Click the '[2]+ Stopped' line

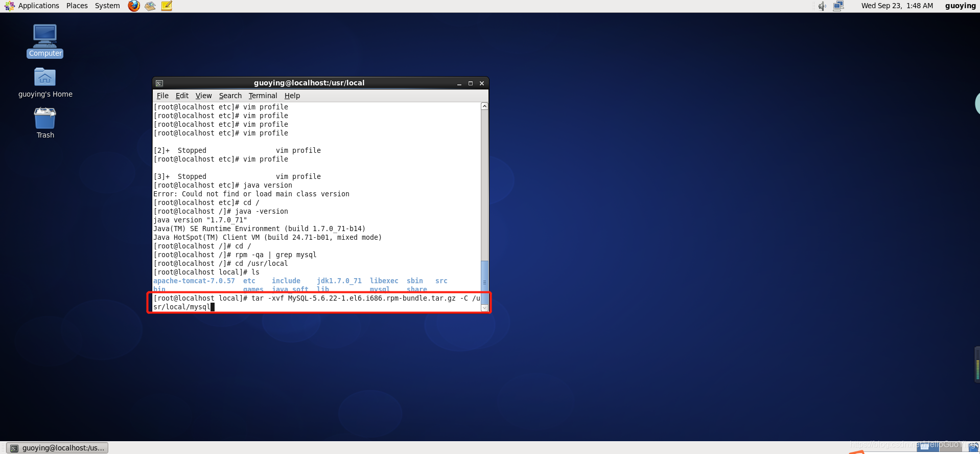click(x=237, y=150)
